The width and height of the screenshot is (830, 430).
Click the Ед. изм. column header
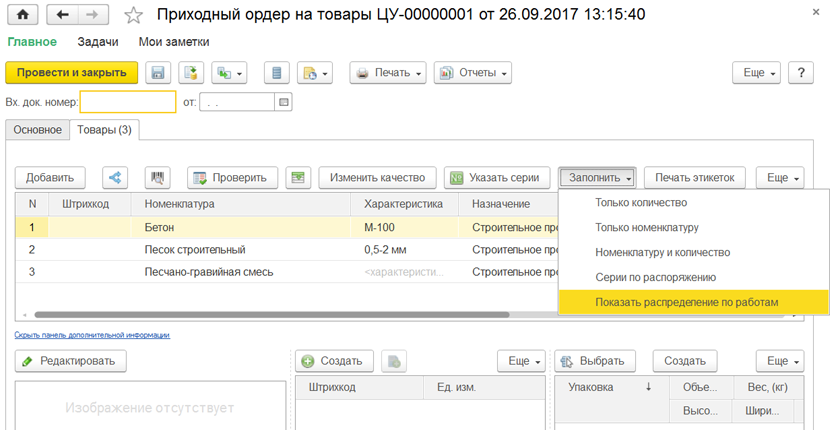pos(484,388)
